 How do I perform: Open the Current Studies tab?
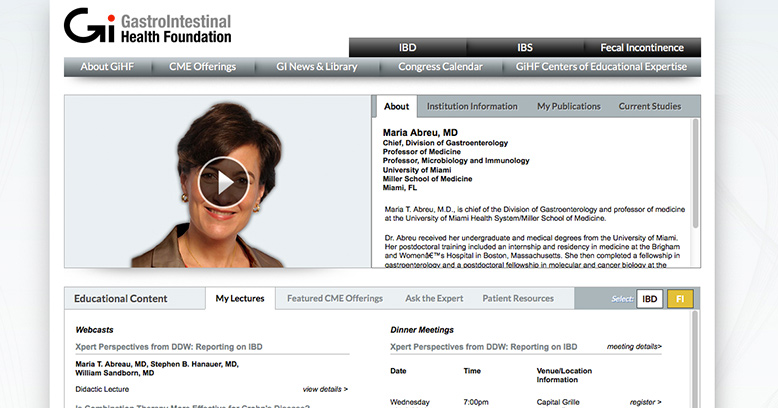pos(649,106)
